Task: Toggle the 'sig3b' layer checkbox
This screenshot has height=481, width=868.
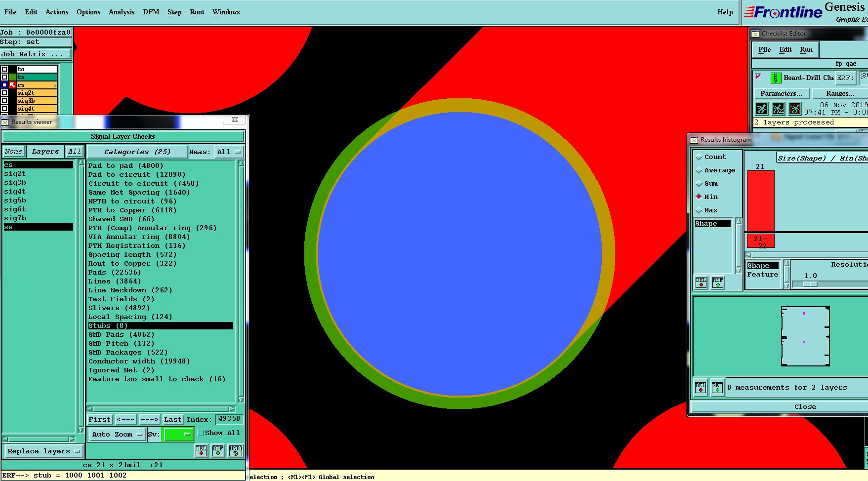Action: click(4, 101)
